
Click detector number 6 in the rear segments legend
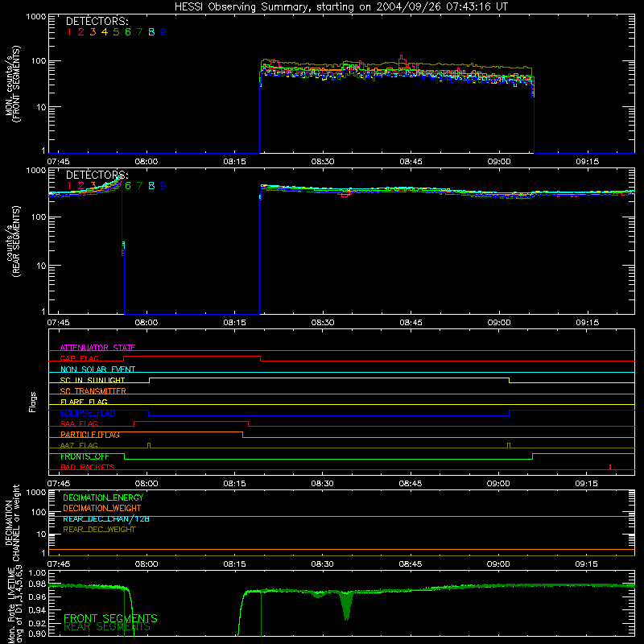(128, 186)
